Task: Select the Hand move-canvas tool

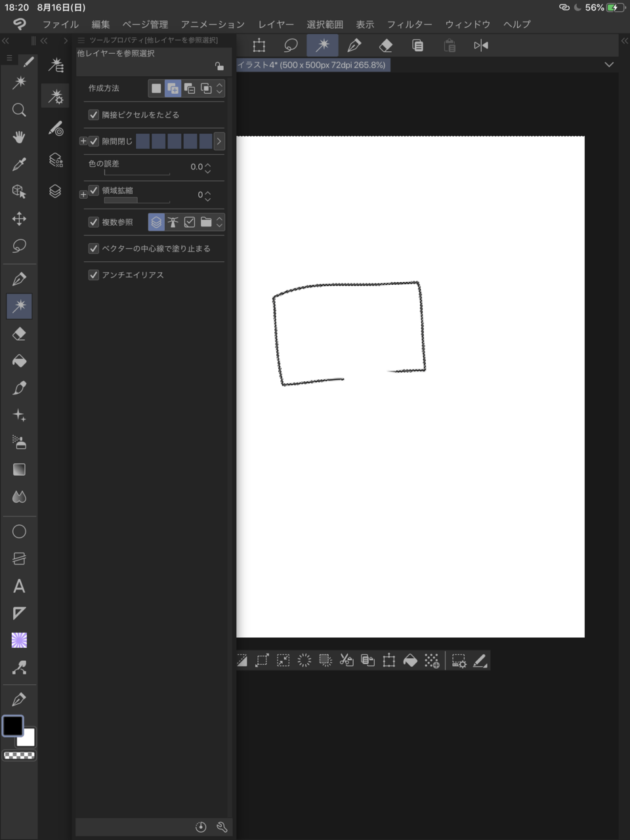Action: pos(19,136)
